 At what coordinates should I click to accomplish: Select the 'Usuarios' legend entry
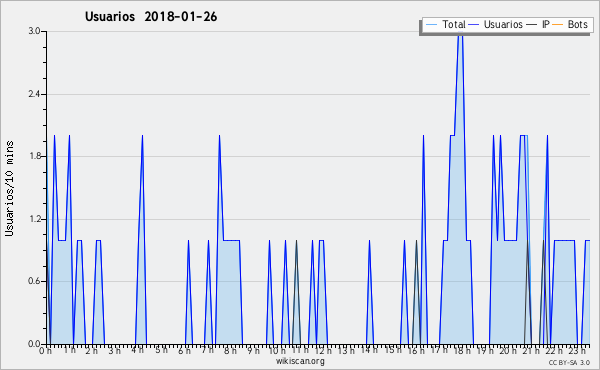click(503, 24)
